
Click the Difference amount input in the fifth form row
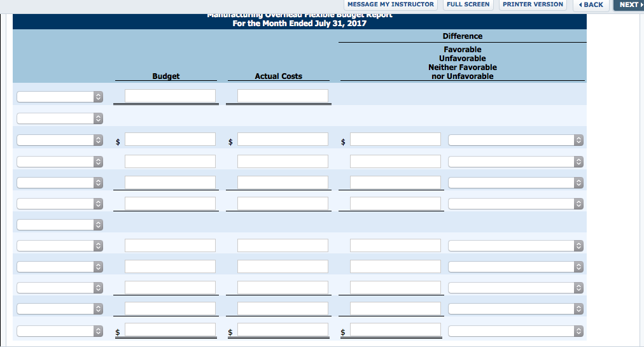click(x=395, y=182)
